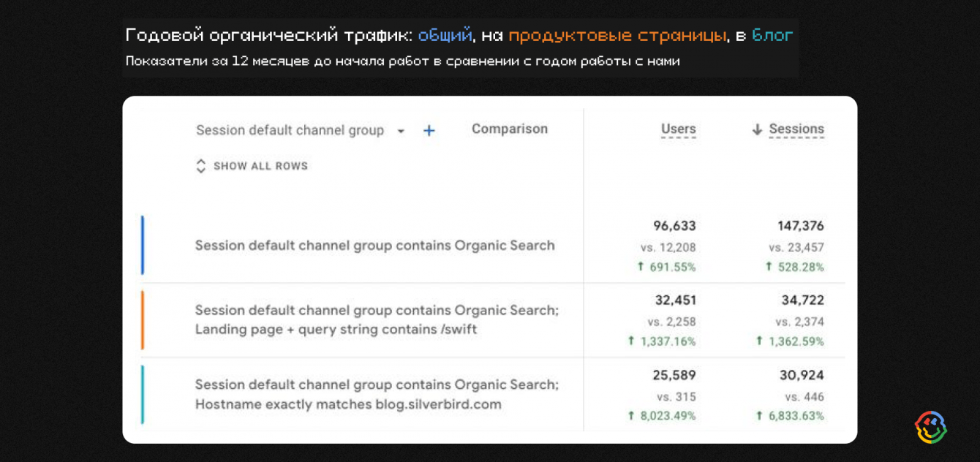Image resolution: width=980 pixels, height=462 pixels.
Task: Click the Comparison column header
Action: [x=509, y=129]
